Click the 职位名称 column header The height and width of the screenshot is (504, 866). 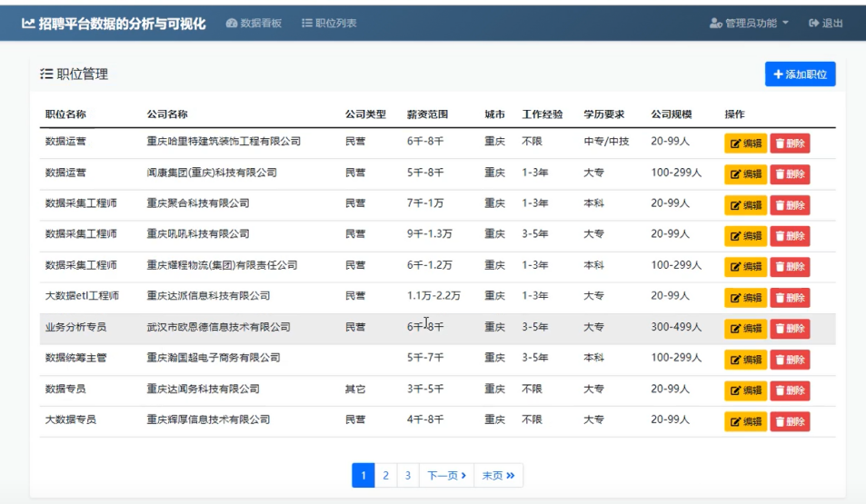tap(65, 114)
